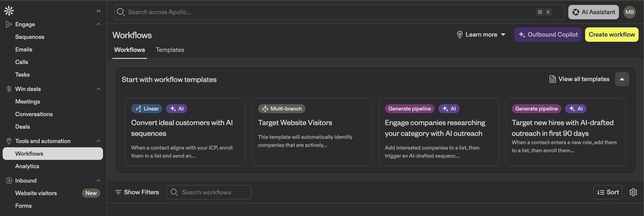Click the MB avatar icon
The image size is (644, 216).
click(630, 12)
